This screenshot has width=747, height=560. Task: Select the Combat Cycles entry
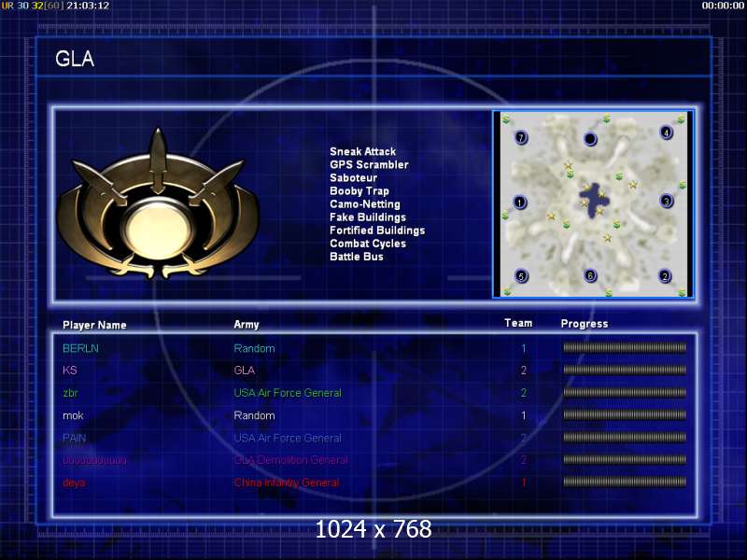368,244
